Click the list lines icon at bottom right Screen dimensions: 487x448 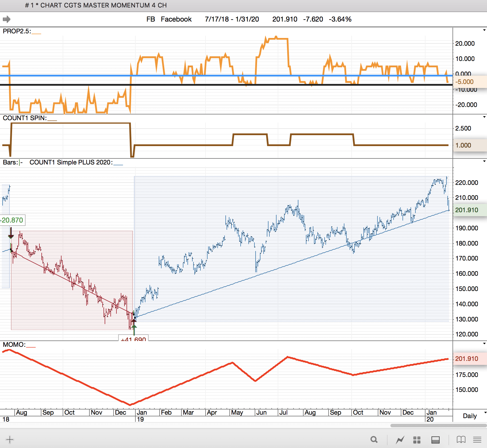(477, 439)
